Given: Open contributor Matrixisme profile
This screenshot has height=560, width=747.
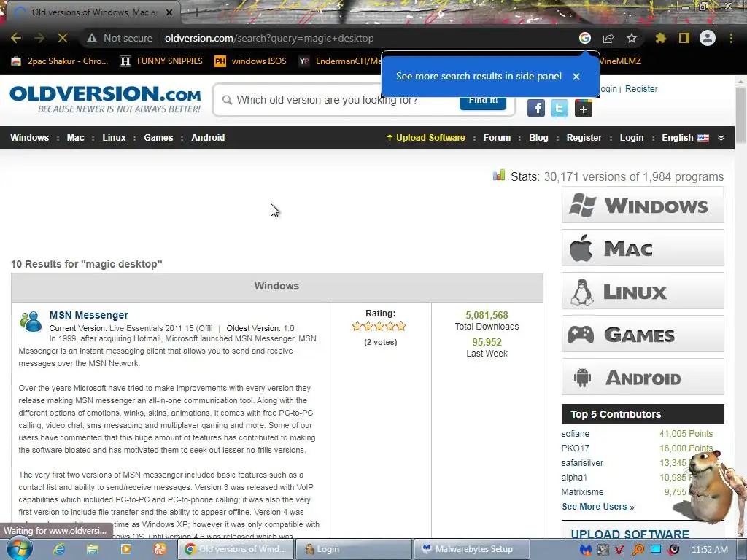Looking at the screenshot, I should point(582,492).
